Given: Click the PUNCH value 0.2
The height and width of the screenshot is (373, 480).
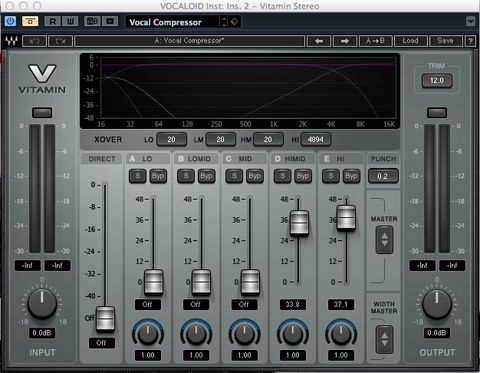Looking at the screenshot, I should coord(383,176).
